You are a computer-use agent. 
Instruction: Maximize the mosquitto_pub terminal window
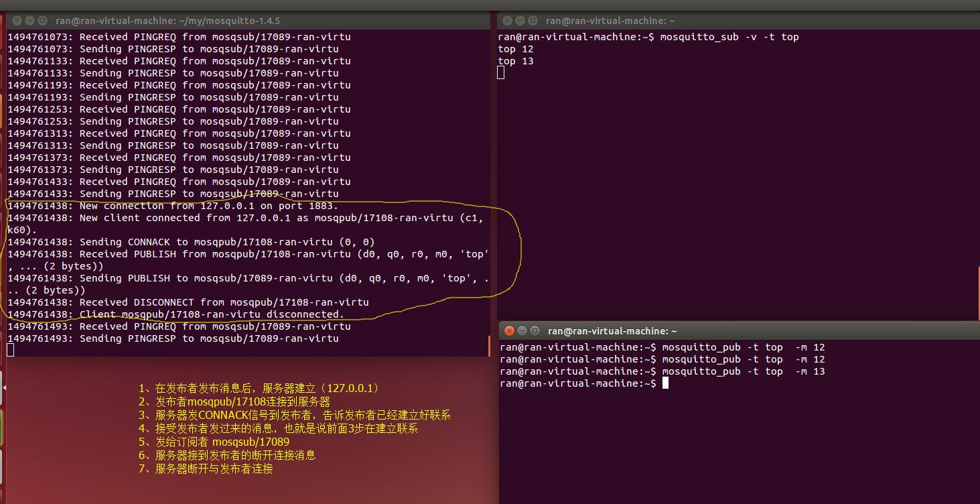click(x=535, y=330)
